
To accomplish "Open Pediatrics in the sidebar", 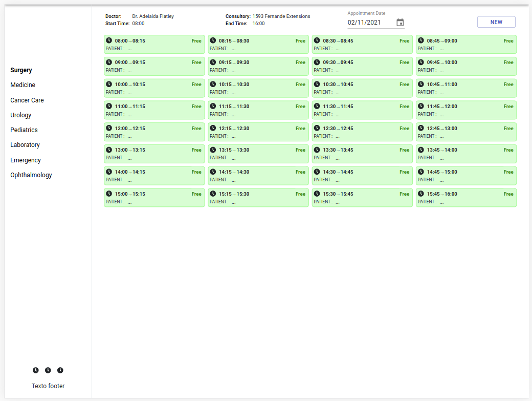I will point(24,130).
